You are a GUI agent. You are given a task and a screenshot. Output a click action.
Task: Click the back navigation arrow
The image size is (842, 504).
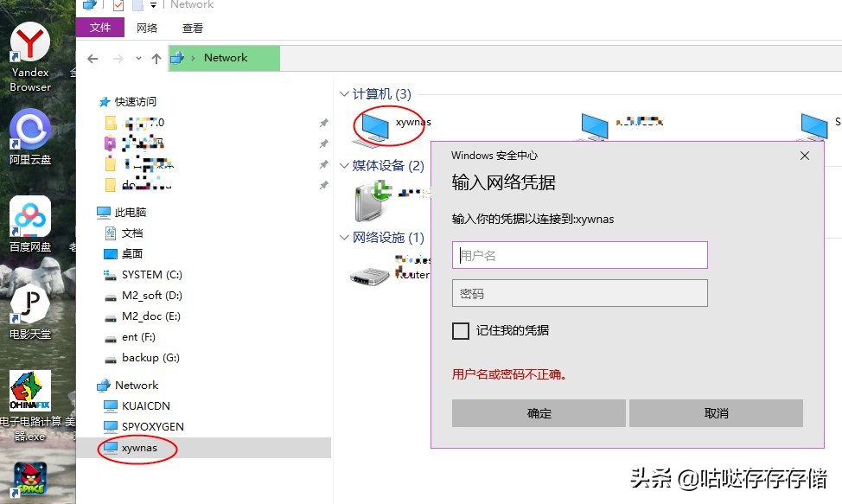tap(92, 58)
